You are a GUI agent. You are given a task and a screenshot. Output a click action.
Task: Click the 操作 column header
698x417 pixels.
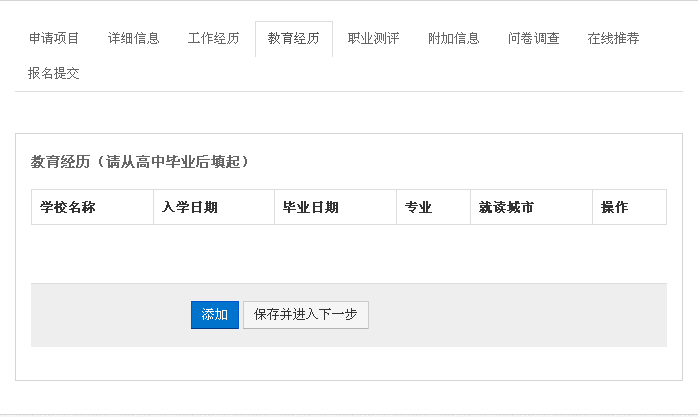pos(629,207)
